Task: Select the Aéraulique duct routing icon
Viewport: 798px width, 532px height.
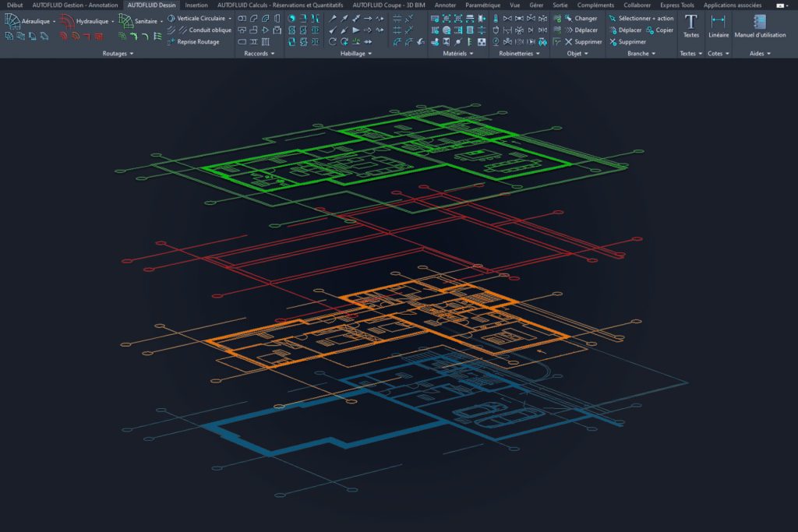Action: tap(13, 20)
